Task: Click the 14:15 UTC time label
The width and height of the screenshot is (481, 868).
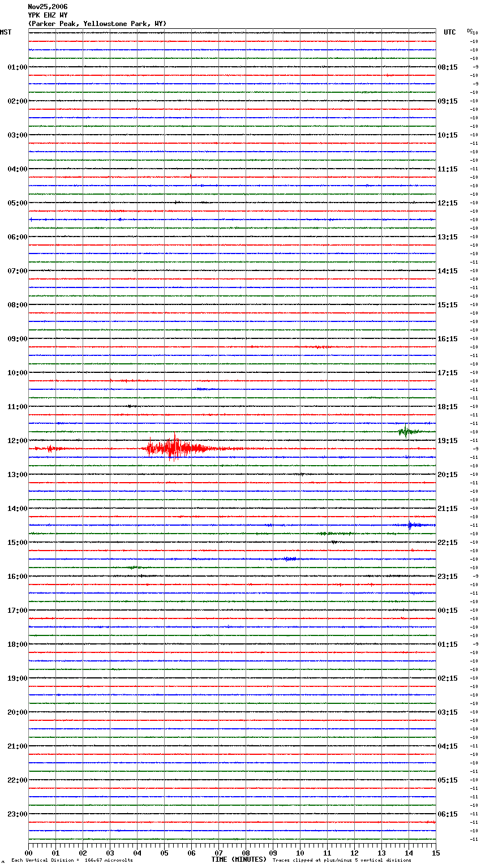Action: (448, 271)
